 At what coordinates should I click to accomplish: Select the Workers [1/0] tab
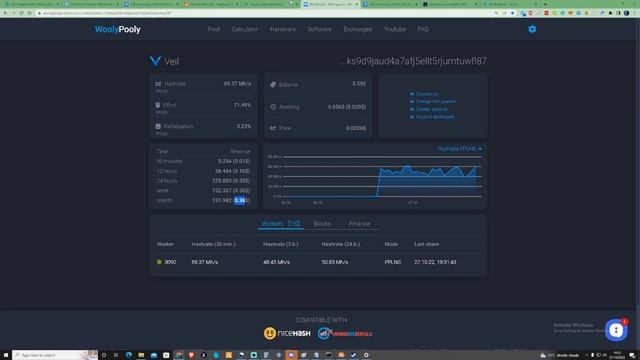coord(280,224)
